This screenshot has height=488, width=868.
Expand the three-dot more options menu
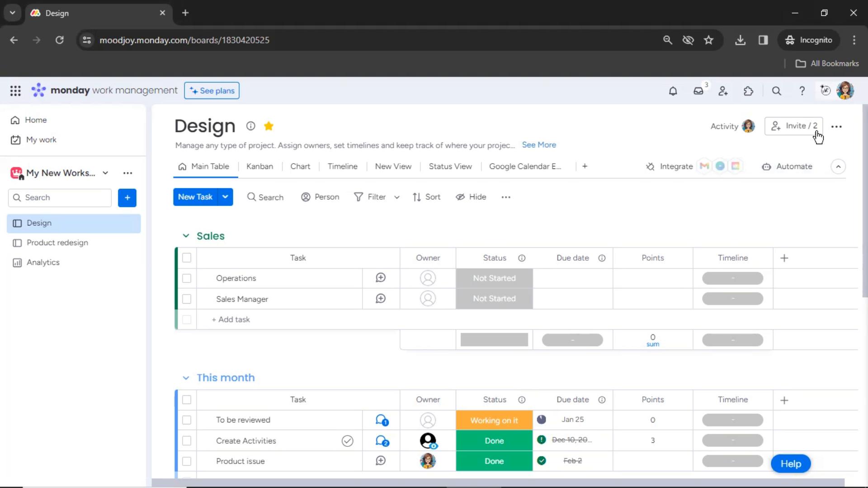(836, 126)
